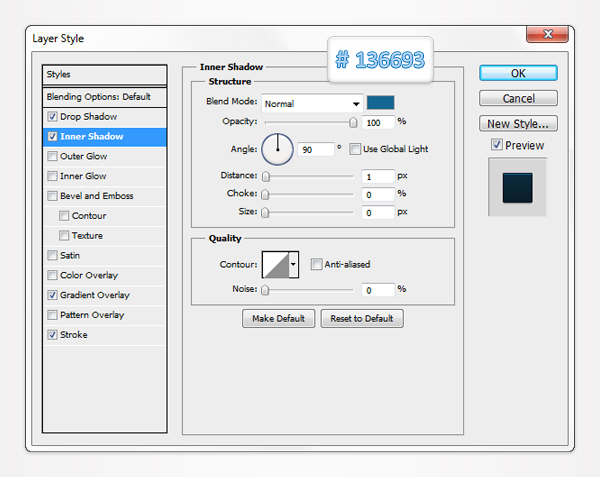The width and height of the screenshot is (600, 477).
Task: Open Blending Options: Default section
Action: 98,97
